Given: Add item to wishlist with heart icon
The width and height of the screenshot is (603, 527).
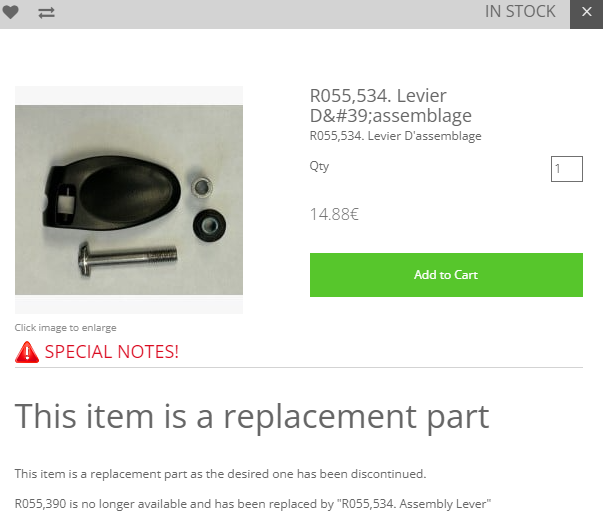Looking at the screenshot, I should pos(10,12).
